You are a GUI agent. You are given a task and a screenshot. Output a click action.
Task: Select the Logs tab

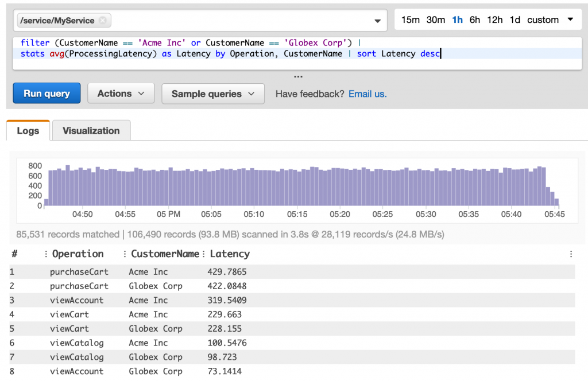point(27,130)
